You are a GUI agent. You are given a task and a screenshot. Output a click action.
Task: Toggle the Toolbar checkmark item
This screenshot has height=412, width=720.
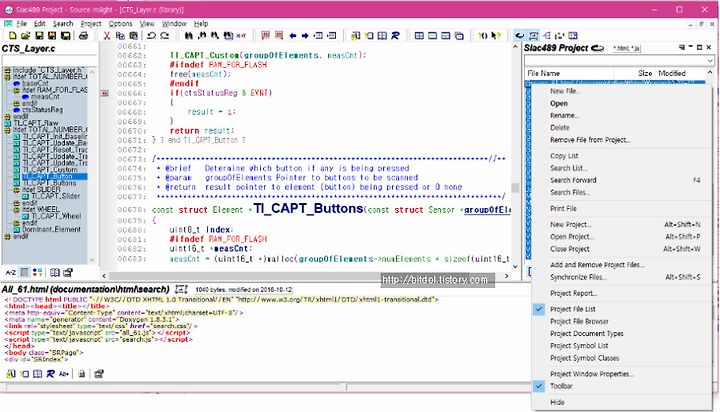[x=561, y=386]
